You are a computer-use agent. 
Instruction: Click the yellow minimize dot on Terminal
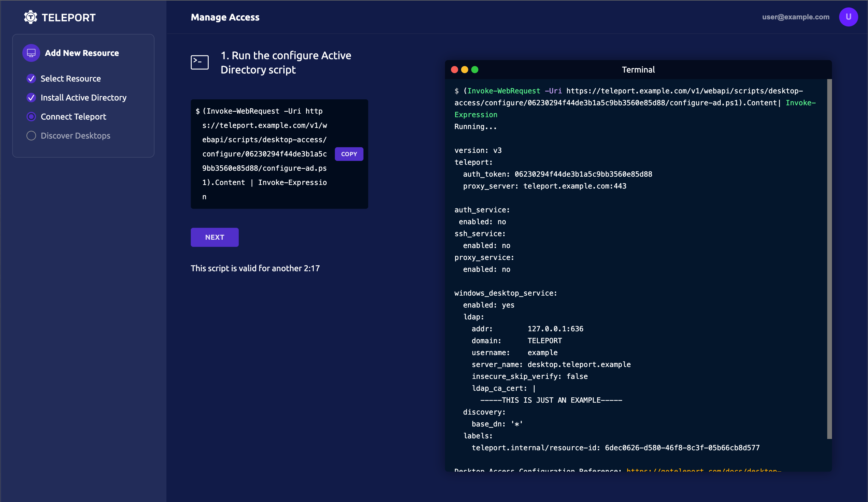465,70
